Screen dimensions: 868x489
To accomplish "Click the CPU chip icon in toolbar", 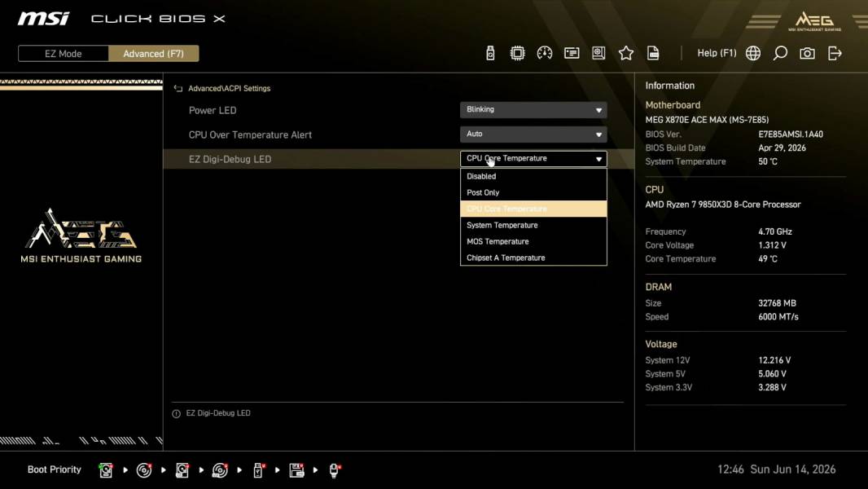I will (x=517, y=53).
